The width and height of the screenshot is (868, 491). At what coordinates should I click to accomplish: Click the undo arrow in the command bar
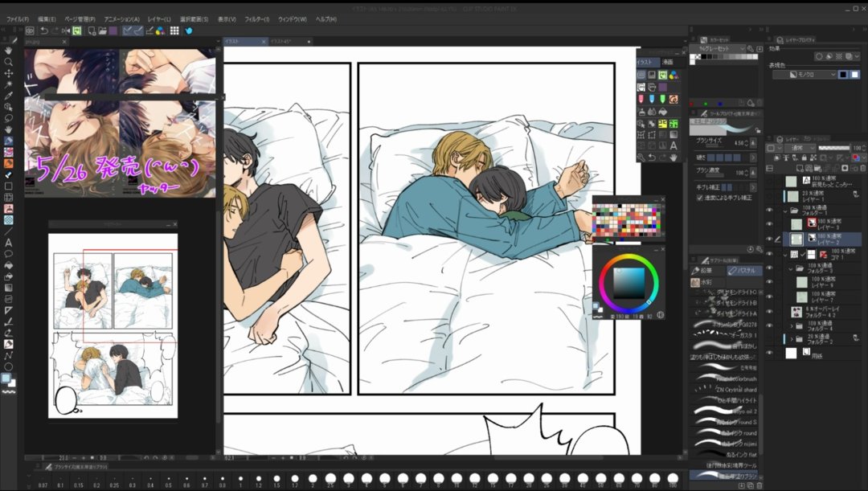tap(43, 31)
